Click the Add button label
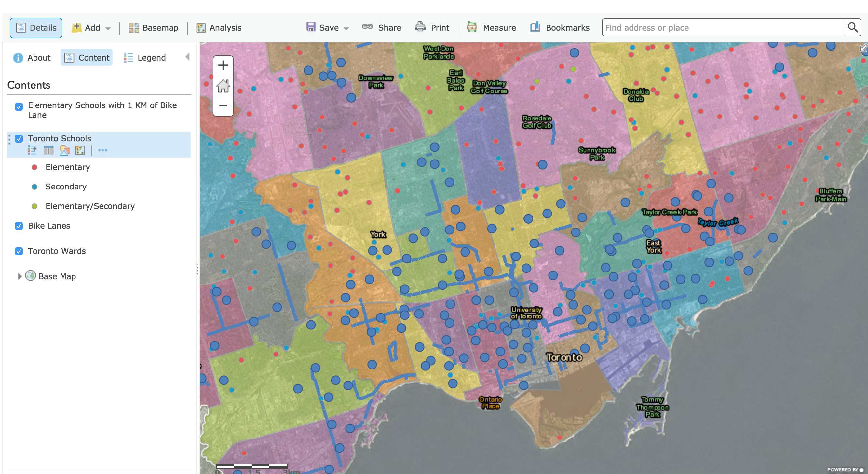Viewport: 868px width, 474px height. pyautogui.click(x=92, y=28)
